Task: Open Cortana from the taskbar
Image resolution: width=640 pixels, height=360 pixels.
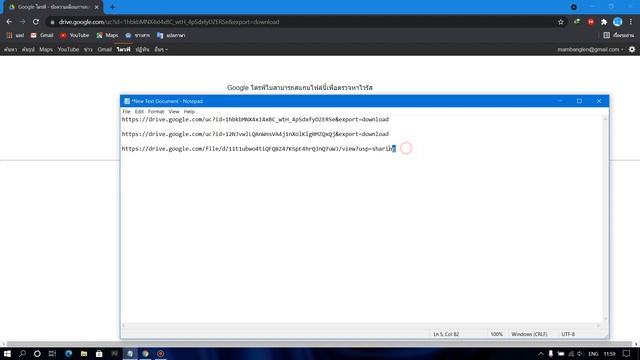Action: click(37, 353)
